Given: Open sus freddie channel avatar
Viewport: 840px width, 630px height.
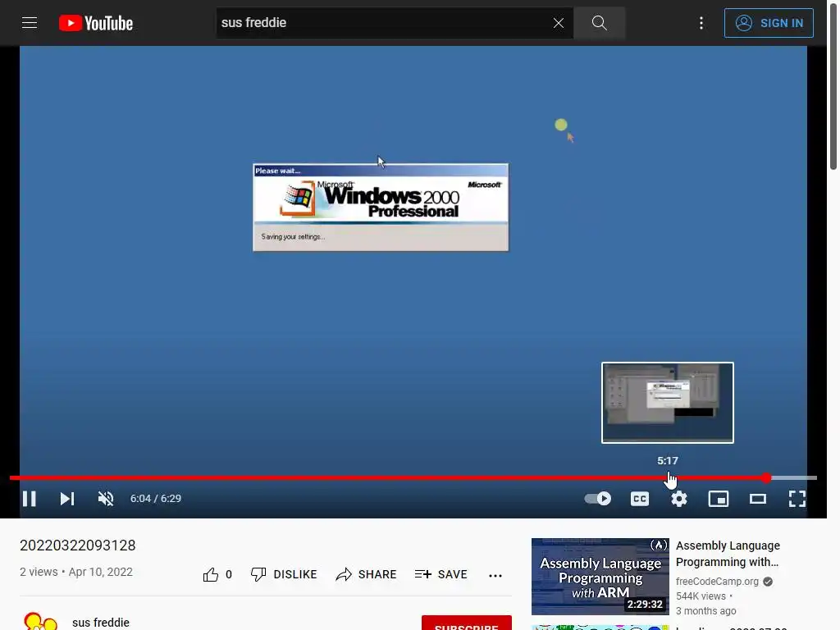Looking at the screenshot, I should pyautogui.click(x=40, y=622).
